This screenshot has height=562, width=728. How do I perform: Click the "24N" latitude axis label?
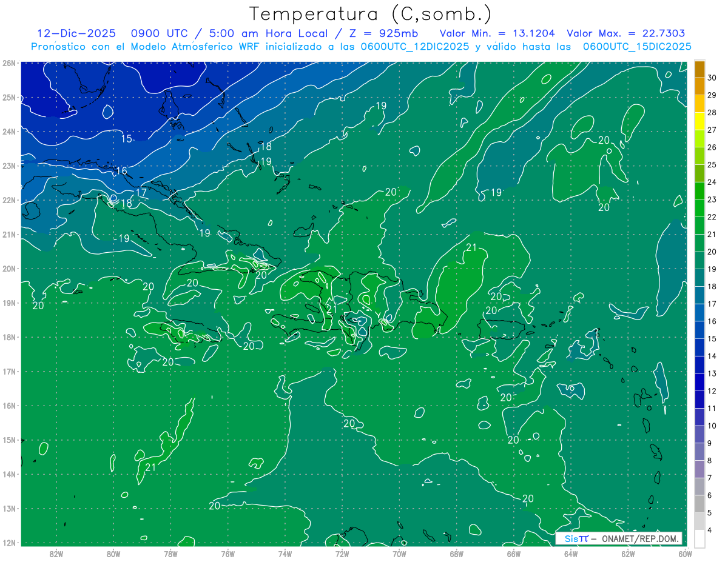point(9,132)
